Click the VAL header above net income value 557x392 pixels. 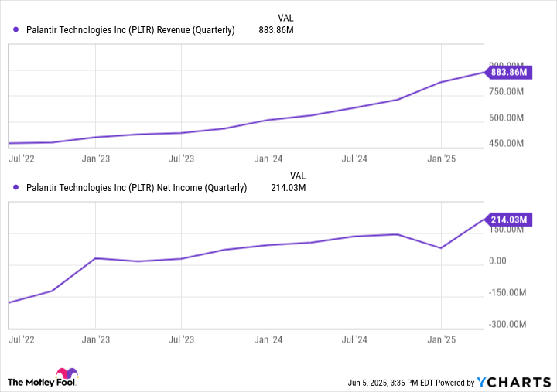coord(298,176)
